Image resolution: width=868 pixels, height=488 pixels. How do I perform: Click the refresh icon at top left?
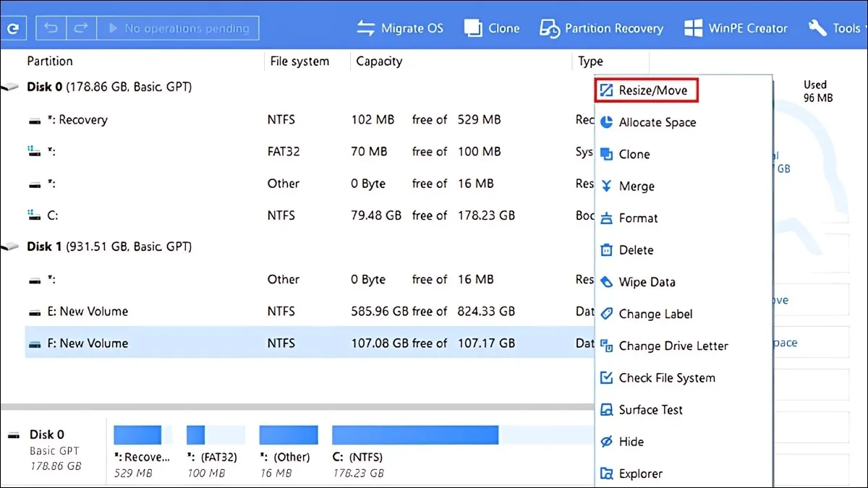pos(14,27)
